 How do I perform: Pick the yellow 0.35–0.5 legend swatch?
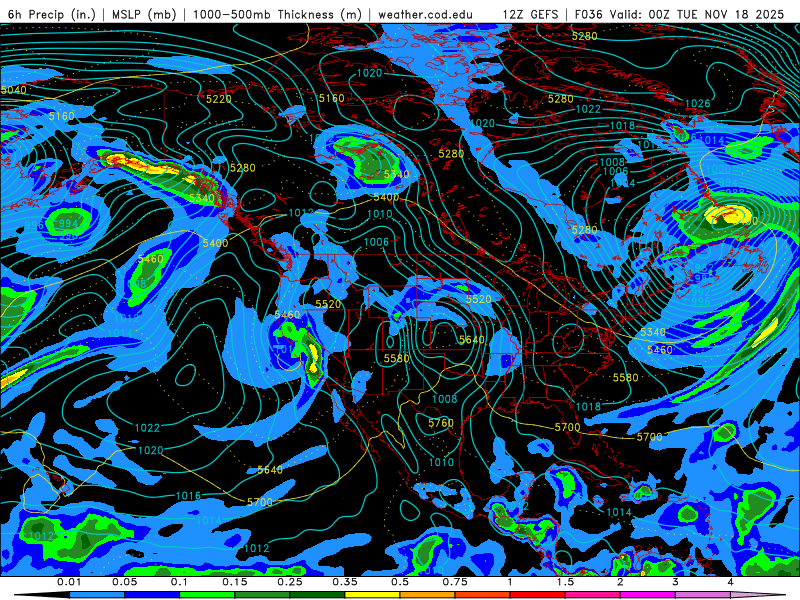(372, 595)
